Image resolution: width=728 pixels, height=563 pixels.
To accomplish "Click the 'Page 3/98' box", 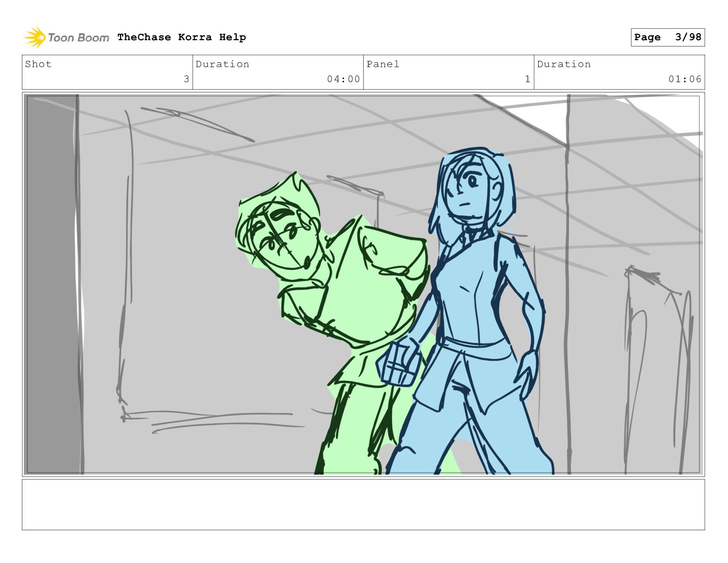I will (668, 37).
